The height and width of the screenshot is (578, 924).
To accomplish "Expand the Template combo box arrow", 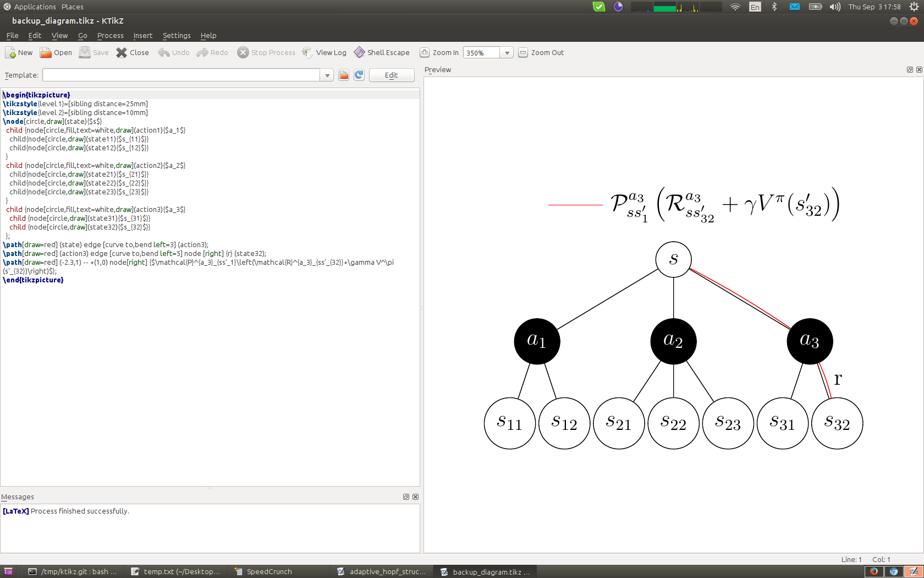I will point(327,75).
